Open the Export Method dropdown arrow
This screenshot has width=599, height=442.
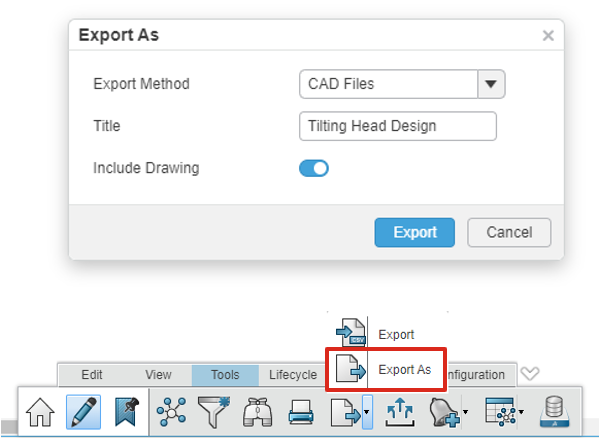pos(491,84)
